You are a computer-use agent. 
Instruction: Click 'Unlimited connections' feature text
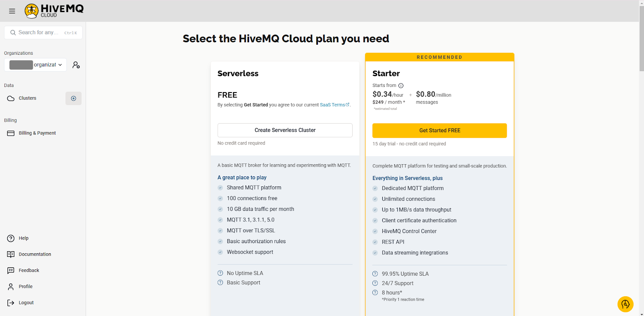[x=409, y=199]
